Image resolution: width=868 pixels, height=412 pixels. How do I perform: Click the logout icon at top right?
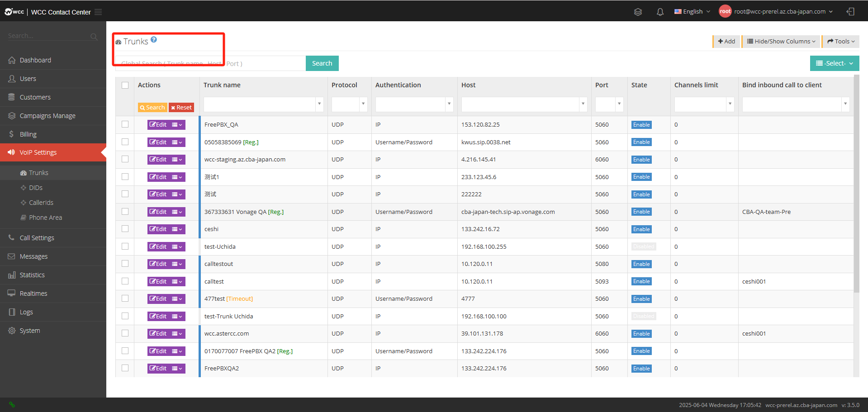point(850,12)
